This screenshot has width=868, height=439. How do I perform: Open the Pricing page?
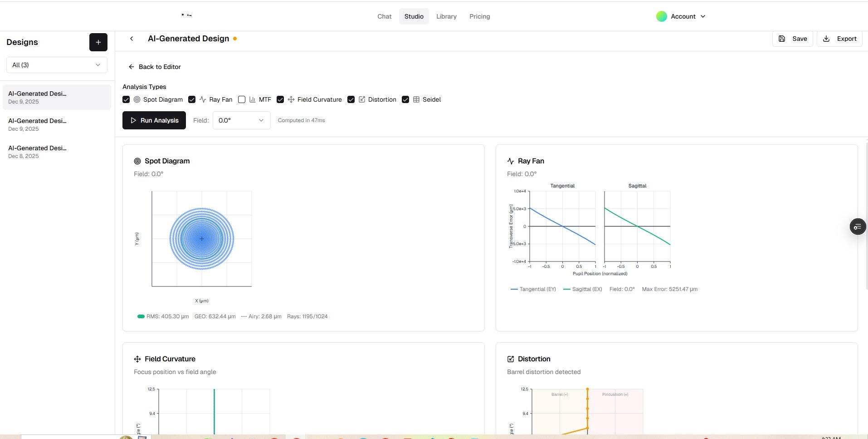click(x=479, y=16)
